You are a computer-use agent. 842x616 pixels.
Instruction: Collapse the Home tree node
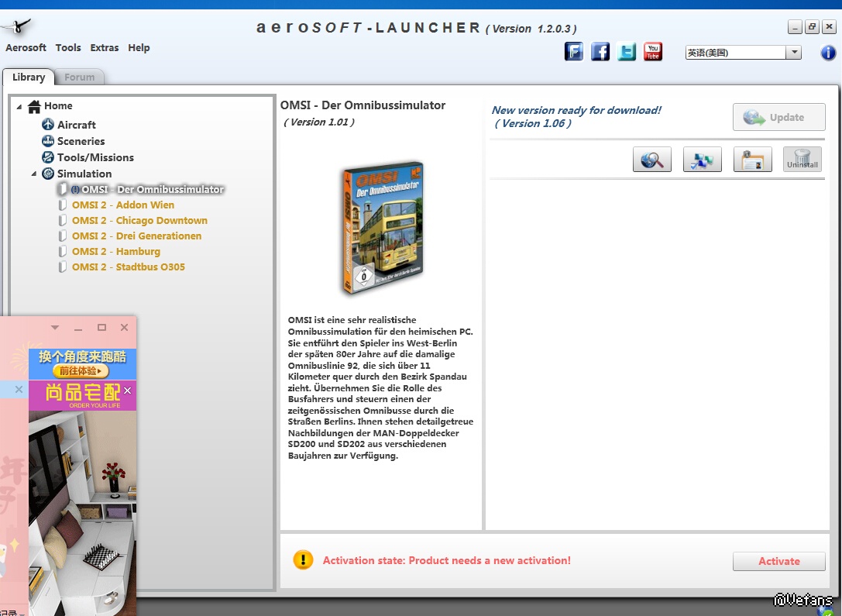coord(19,106)
